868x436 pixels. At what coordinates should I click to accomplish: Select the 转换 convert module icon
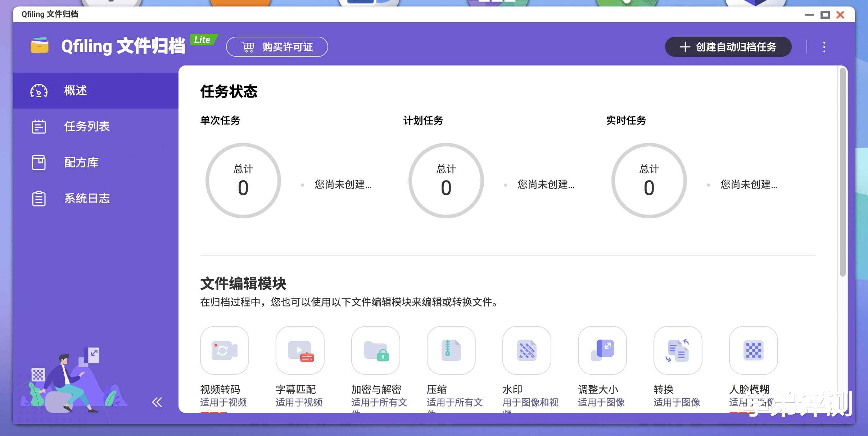pyautogui.click(x=678, y=350)
